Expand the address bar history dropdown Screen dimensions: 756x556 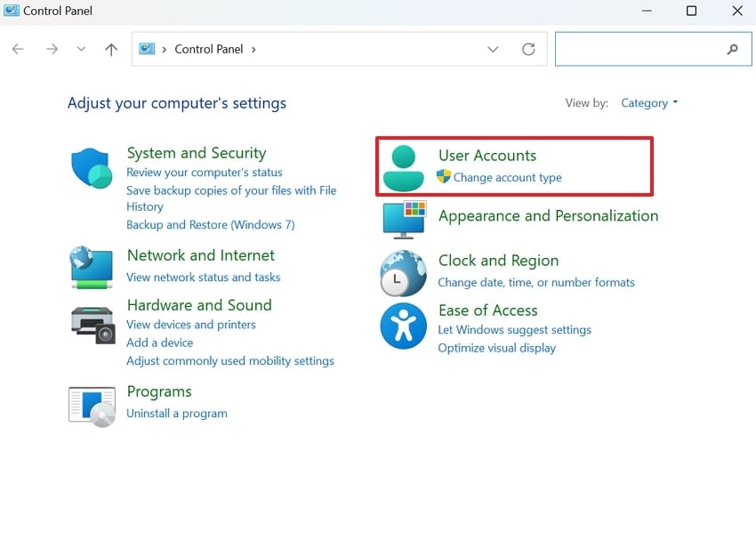(x=492, y=49)
